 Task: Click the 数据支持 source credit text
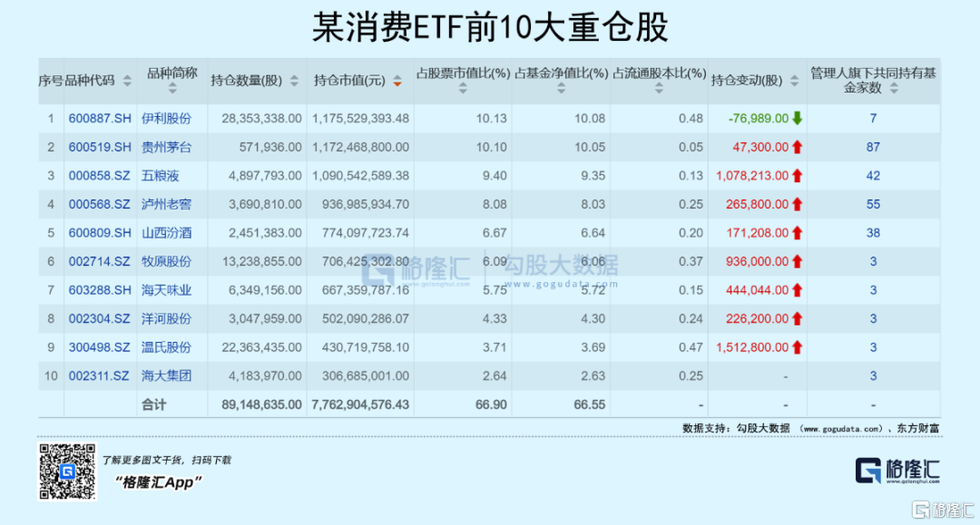click(x=810, y=429)
